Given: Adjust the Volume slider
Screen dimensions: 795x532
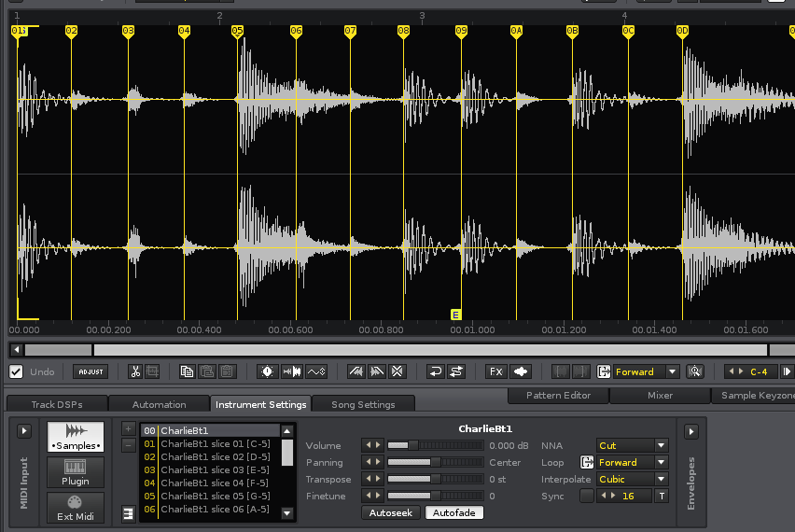Looking at the screenshot, I should (x=434, y=446).
